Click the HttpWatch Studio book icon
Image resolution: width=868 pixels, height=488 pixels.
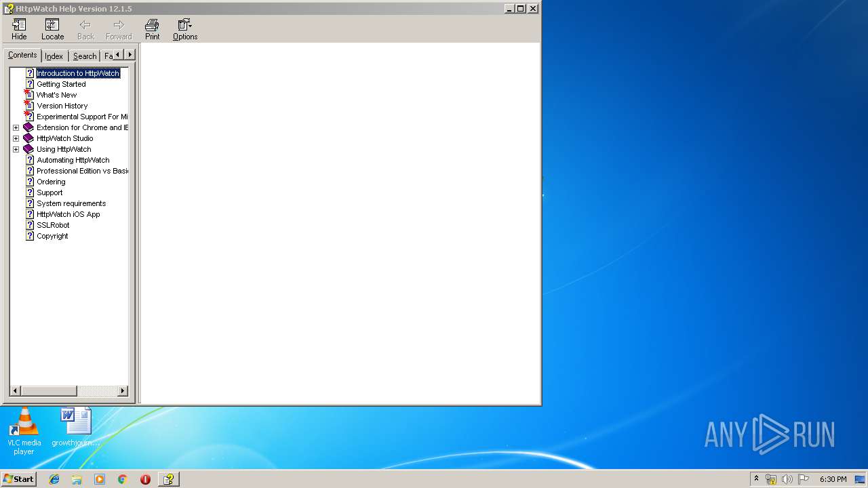coord(28,138)
